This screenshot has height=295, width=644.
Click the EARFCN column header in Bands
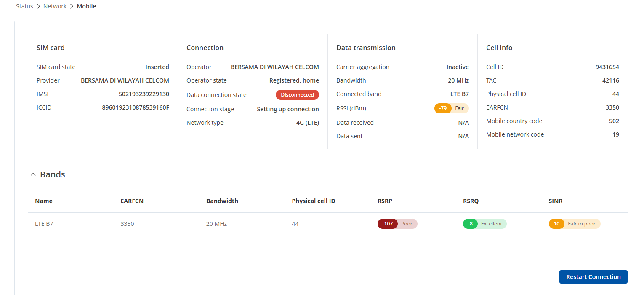(x=132, y=201)
